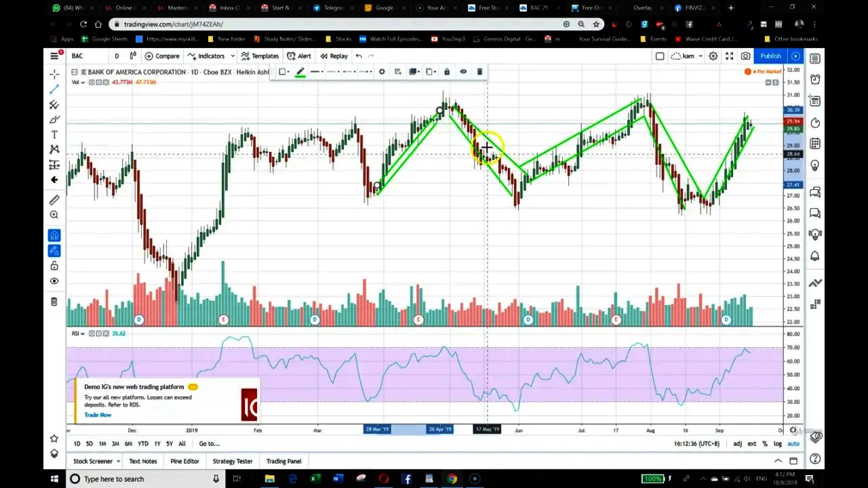Viewport: 868px width, 488px height.
Task: Toggle percent scale on price axis
Action: (x=765, y=443)
